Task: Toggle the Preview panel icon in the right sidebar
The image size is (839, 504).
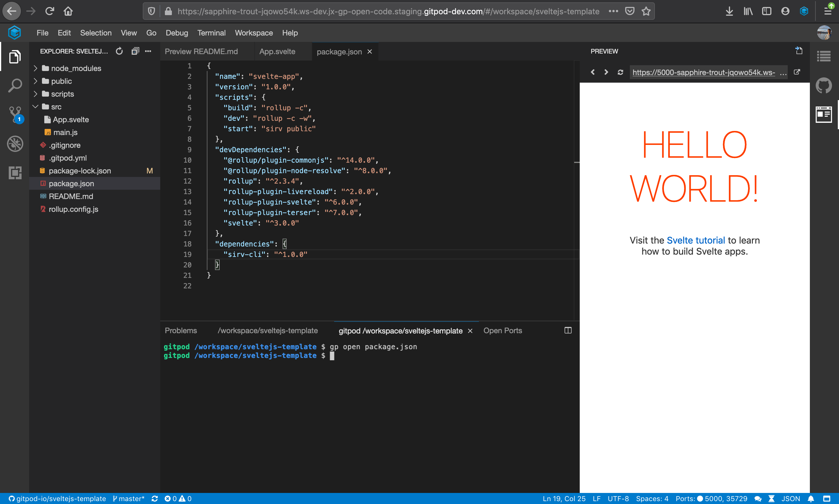Action: [x=823, y=114]
